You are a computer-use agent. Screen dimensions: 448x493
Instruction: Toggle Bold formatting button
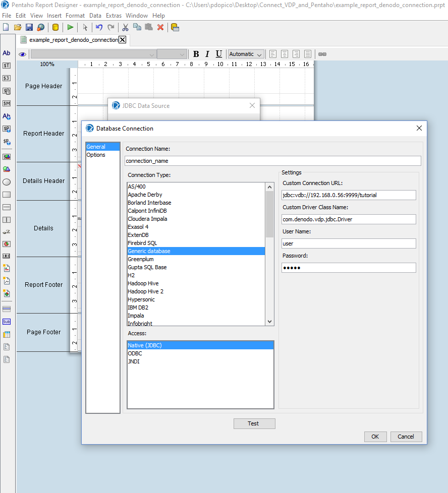pos(196,54)
